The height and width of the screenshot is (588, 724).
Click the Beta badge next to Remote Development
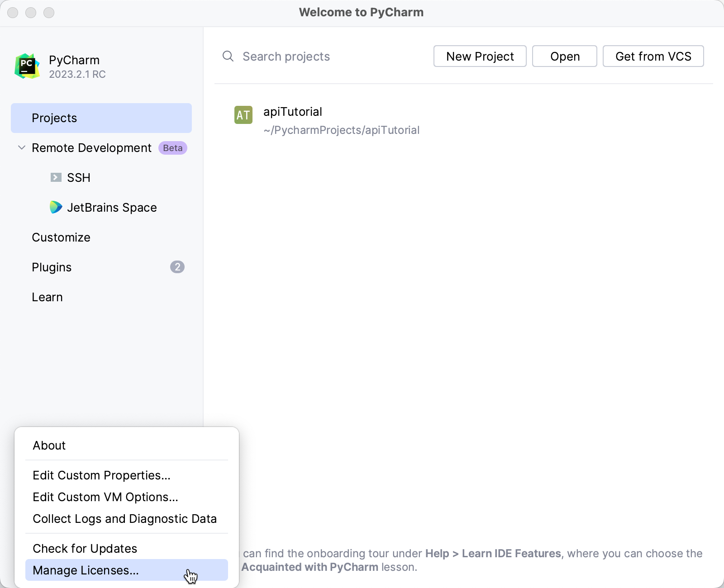(x=172, y=148)
